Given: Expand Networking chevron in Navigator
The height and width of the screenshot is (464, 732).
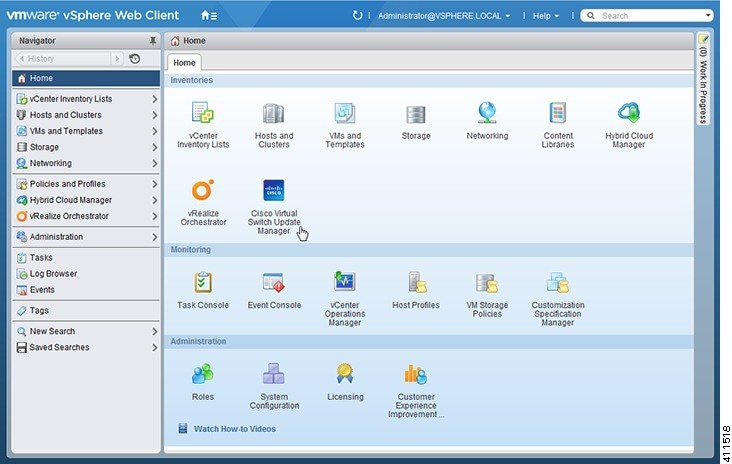Looking at the screenshot, I should (155, 163).
